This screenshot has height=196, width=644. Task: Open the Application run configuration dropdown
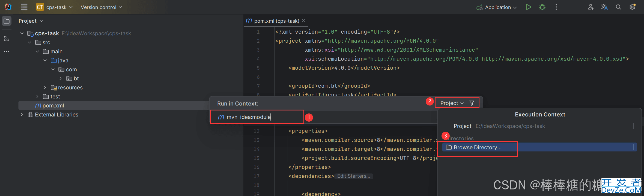[497, 7]
